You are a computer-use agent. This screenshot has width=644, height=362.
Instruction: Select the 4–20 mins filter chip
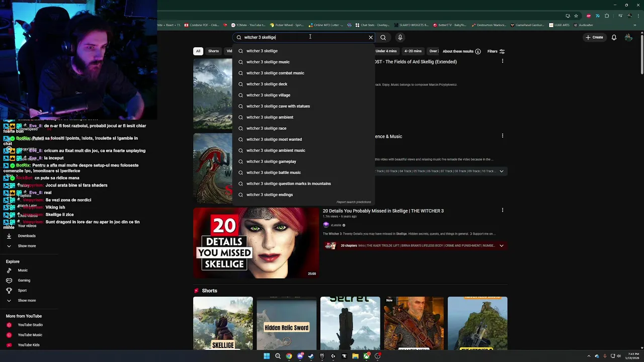coord(413,51)
